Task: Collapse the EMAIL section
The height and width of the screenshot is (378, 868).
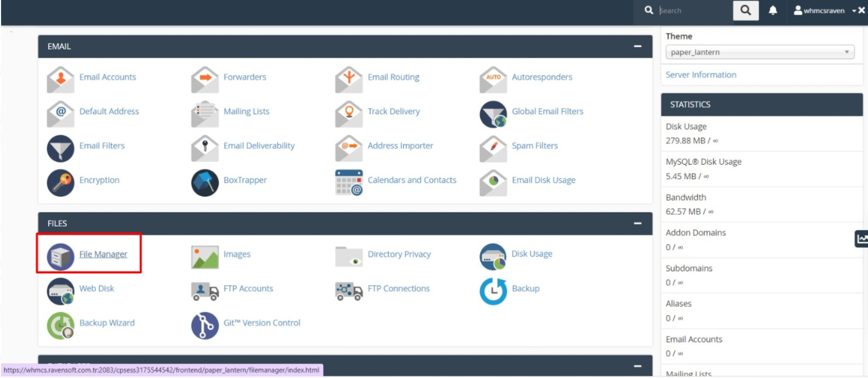Action: pos(637,47)
